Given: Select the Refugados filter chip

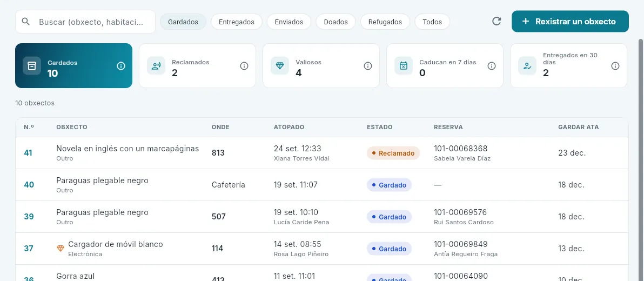Looking at the screenshot, I should [x=385, y=22].
